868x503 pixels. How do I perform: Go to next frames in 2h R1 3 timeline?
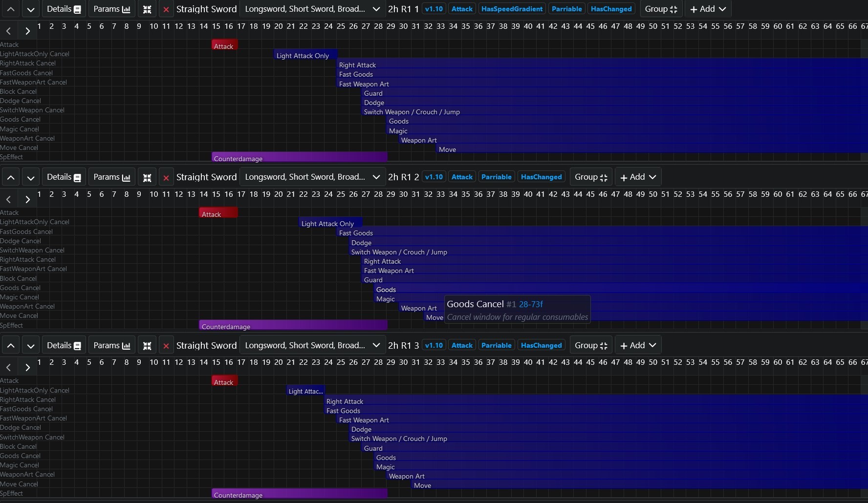[27, 367]
